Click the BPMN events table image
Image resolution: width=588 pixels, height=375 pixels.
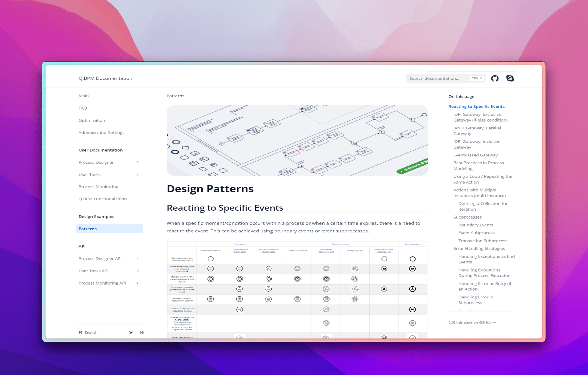tap(297, 290)
